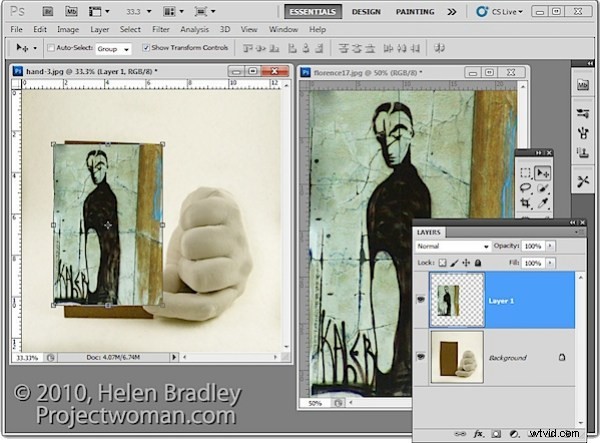
Task: Enable the Auto-Select checkbox
Action: 51,48
